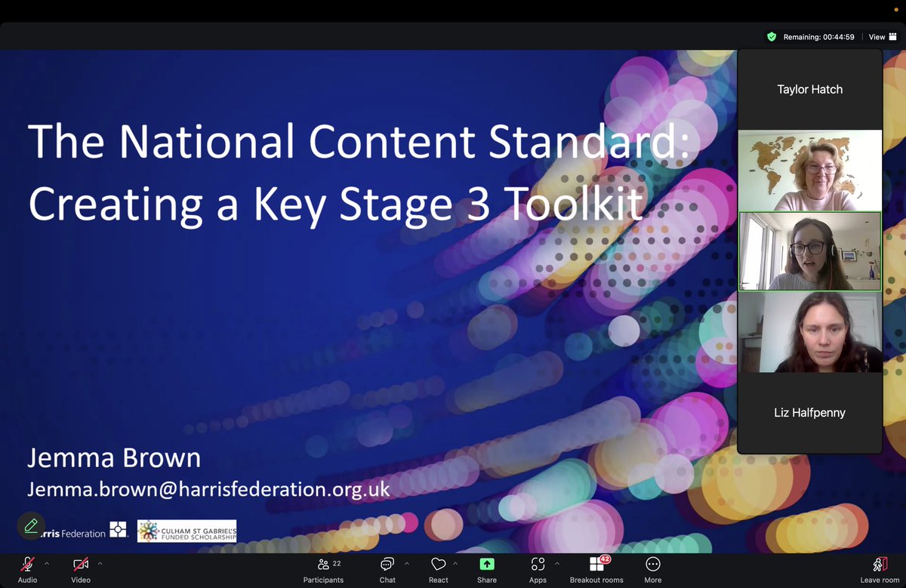This screenshot has height=588, width=906.
Task: Open the React heart menu
Action: point(438,569)
